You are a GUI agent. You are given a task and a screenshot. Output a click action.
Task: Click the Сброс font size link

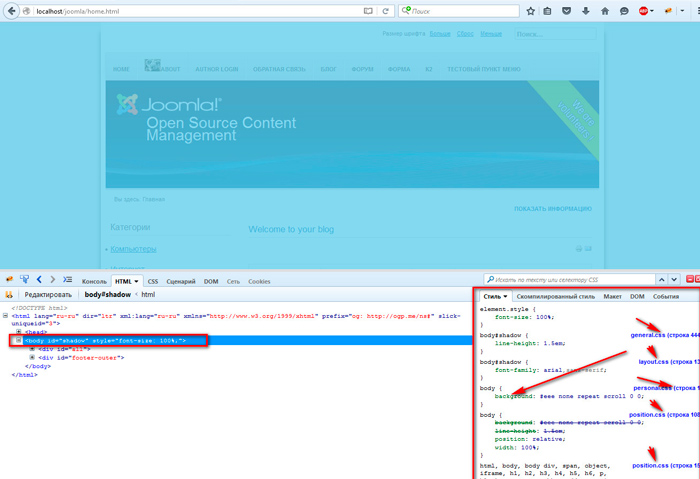pyautogui.click(x=465, y=34)
